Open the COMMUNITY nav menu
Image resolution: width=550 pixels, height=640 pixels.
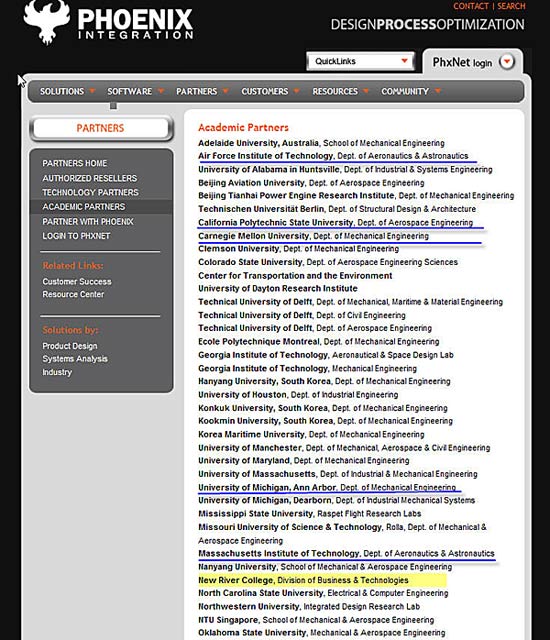pyautogui.click(x=405, y=91)
